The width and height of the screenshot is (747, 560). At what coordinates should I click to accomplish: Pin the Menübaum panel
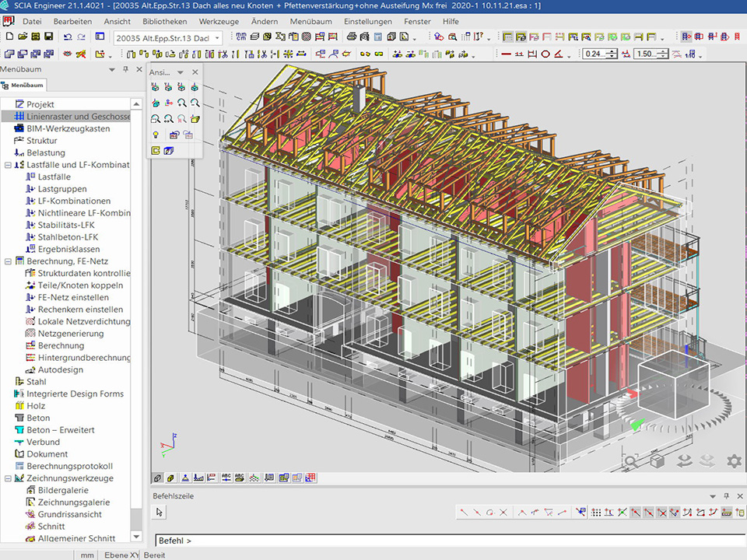(x=126, y=69)
